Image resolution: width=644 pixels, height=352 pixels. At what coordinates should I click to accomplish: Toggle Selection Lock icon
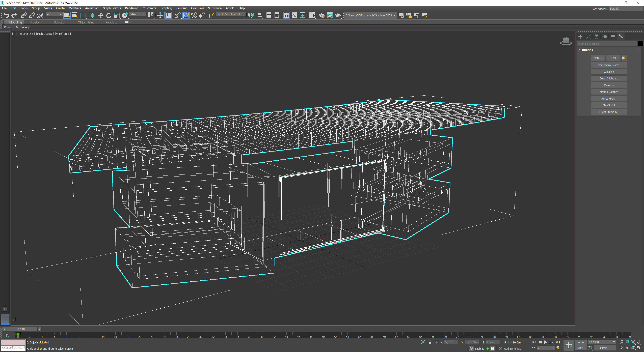(430, 342)
